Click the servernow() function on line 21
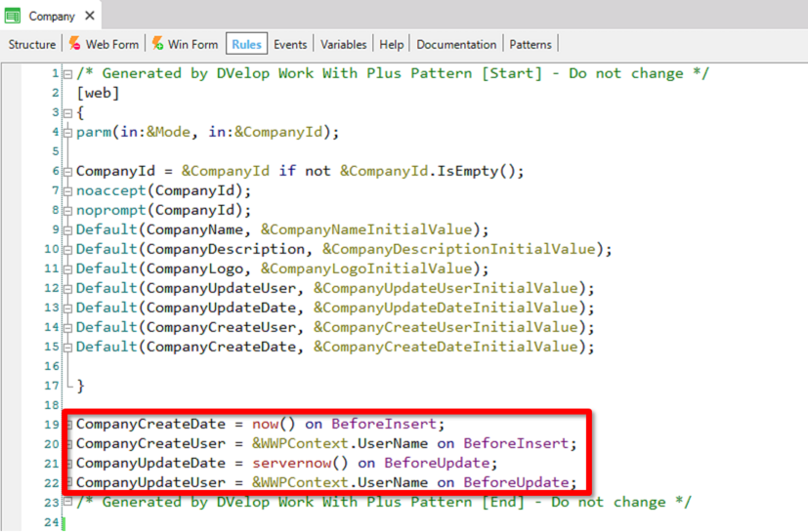The image size is (808, 532). (300, 463)
